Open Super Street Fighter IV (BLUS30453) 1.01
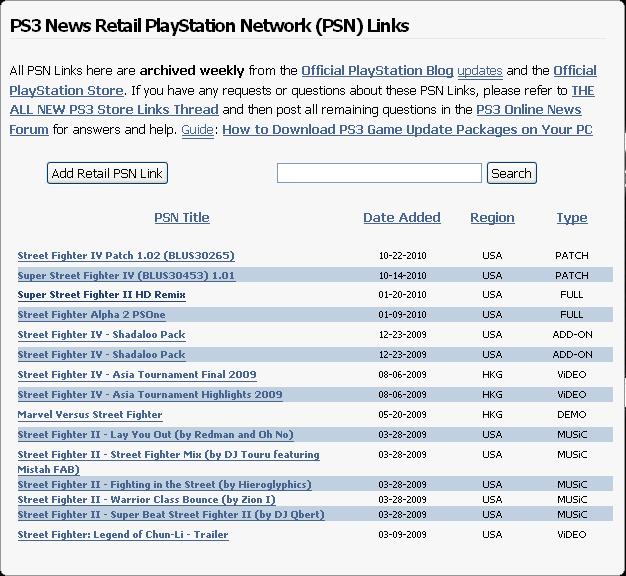The height and width of the screenshot is (576, 626). [x=127, y=275]
